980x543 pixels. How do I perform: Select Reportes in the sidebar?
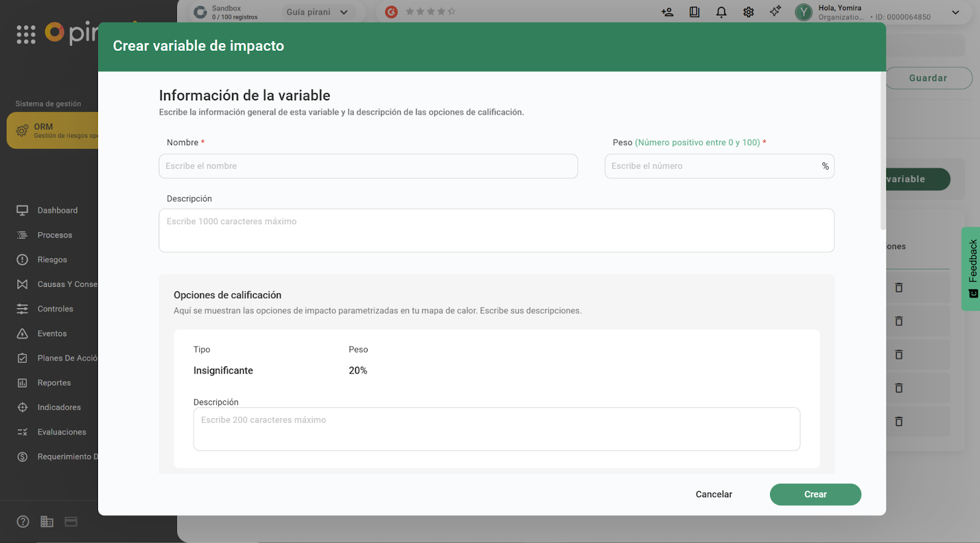coord(54,383)
